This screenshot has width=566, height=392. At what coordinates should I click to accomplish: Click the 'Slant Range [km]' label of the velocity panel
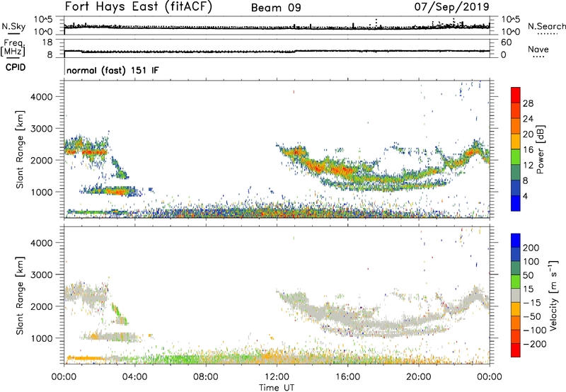point(21,296)
